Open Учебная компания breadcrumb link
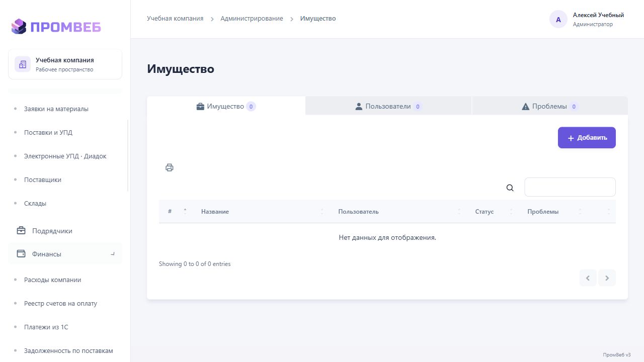 175,19
